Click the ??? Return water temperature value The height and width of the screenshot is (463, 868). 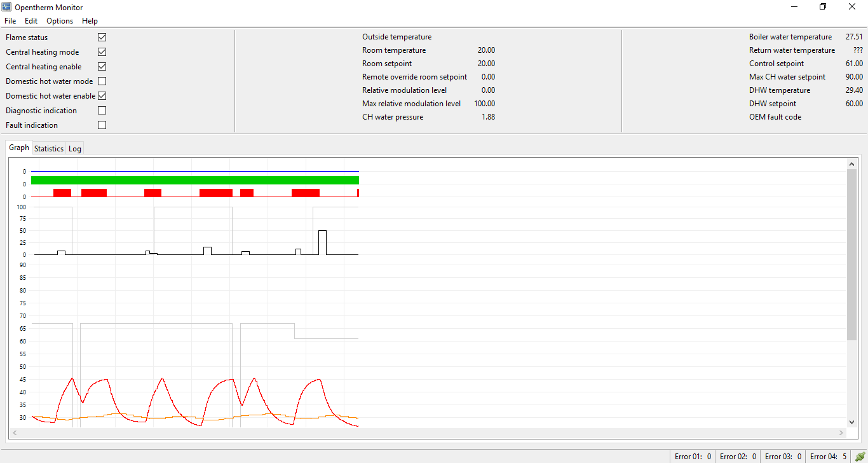[858, 50]
